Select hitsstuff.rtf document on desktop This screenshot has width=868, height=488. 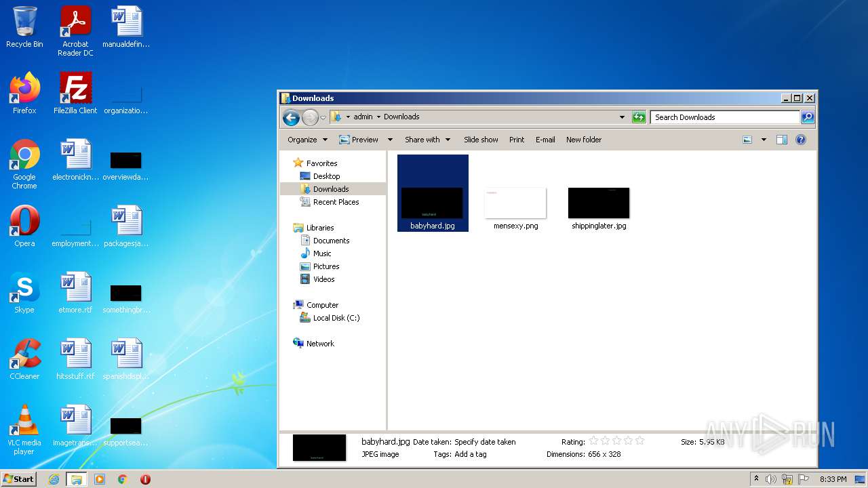tap(75, 359)
